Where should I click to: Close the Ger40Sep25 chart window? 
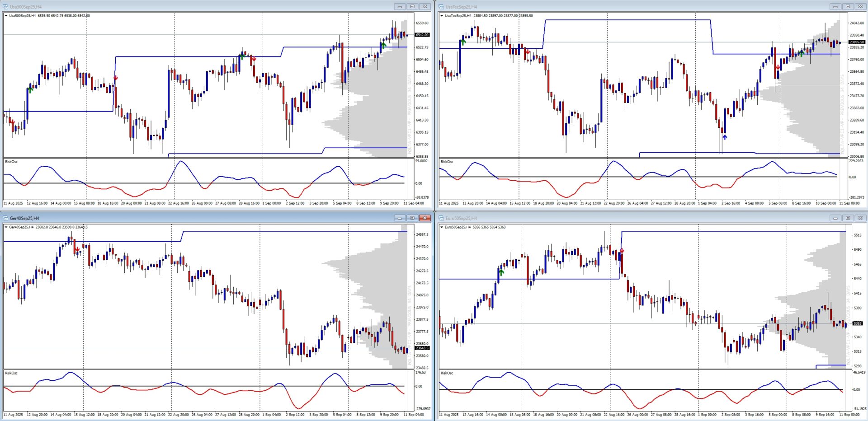click(x=425, y=218)
